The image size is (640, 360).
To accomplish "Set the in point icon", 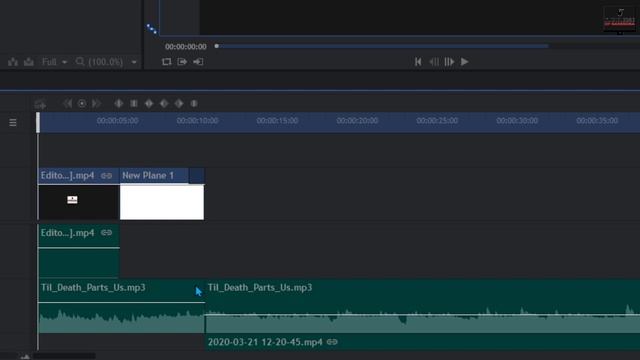I will click(x=182, y=62).
